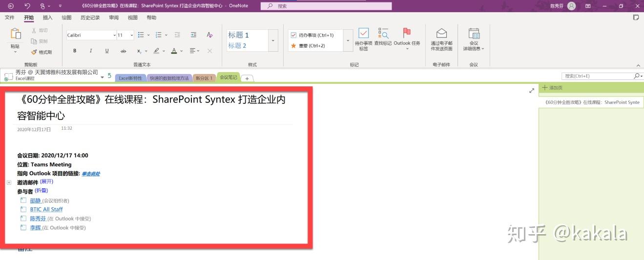The width and height of the screenshot is (644, 260).
Task: Switch to 绘图 ribbon tab
Action: (x=66, y=18)
